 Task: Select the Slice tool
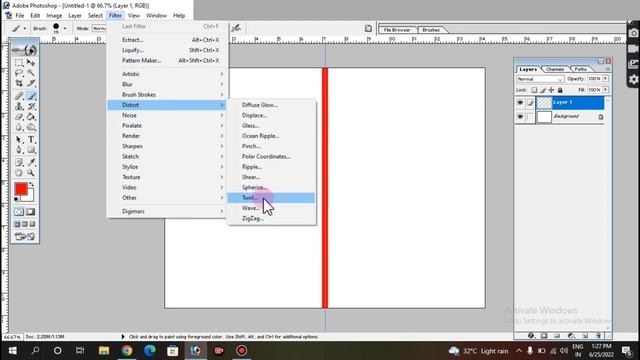tap(31, 83)
